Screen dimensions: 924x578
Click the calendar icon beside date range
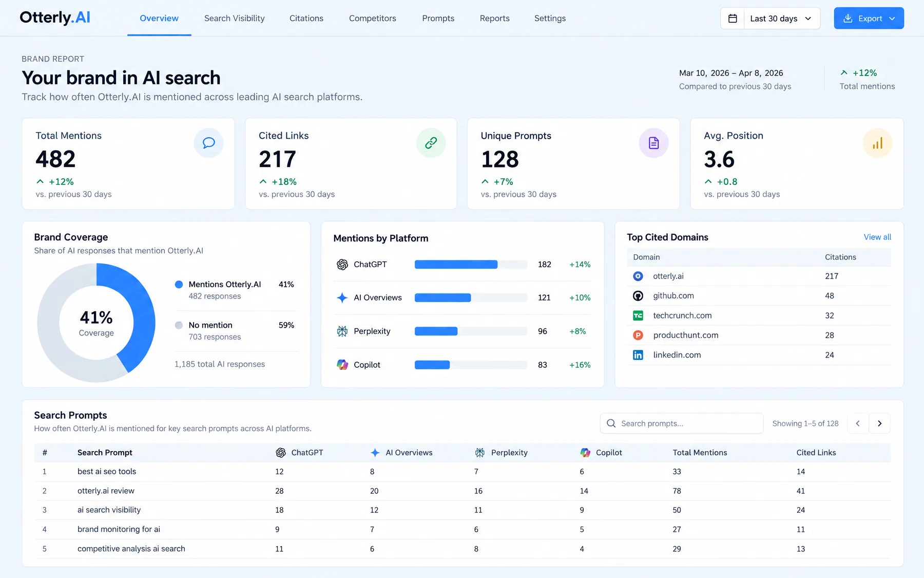[733, 18]
